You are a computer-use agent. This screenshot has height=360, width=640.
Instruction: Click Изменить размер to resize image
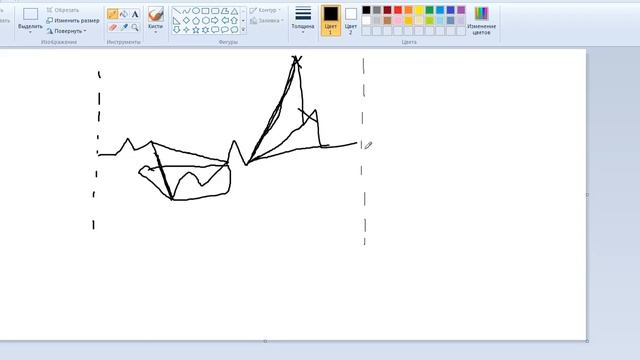(x=73, y=20)
